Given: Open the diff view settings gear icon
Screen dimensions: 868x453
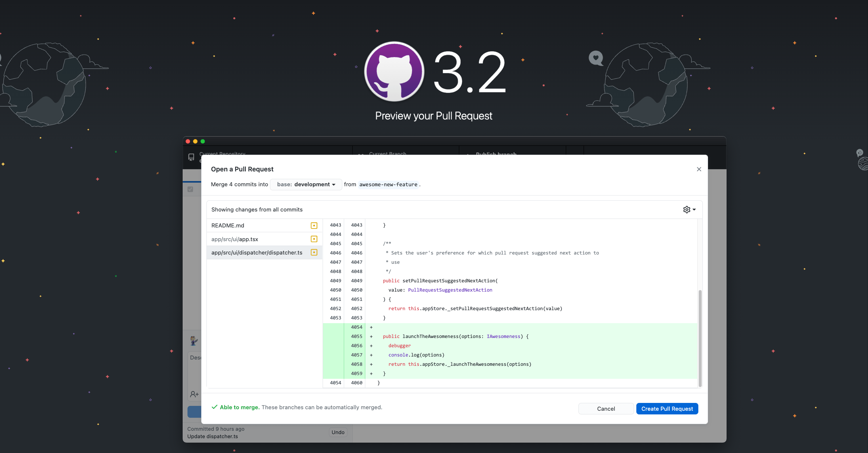Looking at the screenshot, I should point(686,209).
